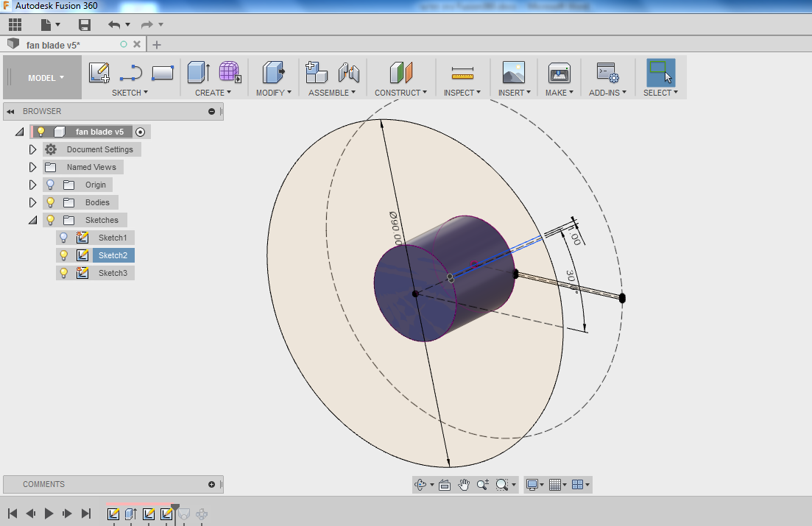Click the Orbit navigation icon
The image size is (812, 526).
click(420, 485)
